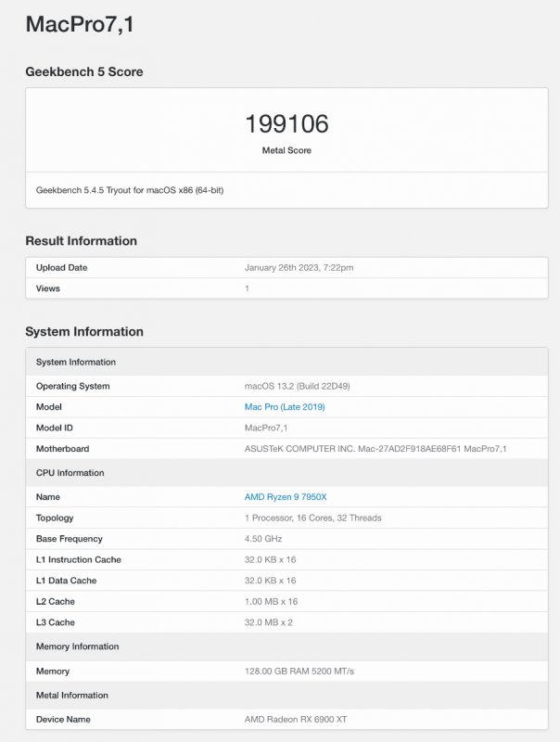Screen dimensions: 560x742
Task: Open the Mac Pro (Late 2019) link
Action: pyautogui.click(x=284, y=407)
